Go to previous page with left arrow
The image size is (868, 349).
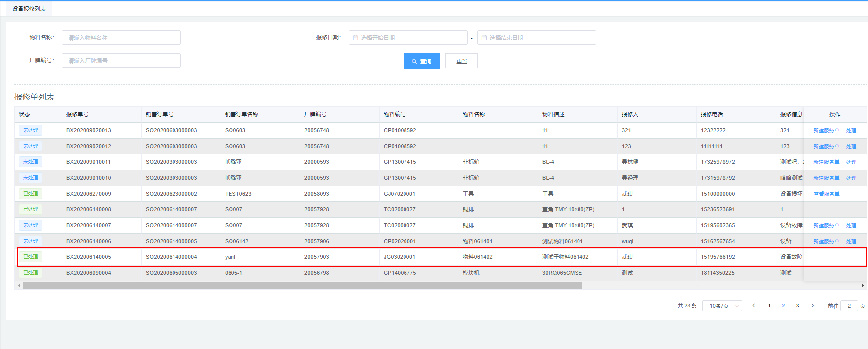pyautogui.click(x=754, y=306)
